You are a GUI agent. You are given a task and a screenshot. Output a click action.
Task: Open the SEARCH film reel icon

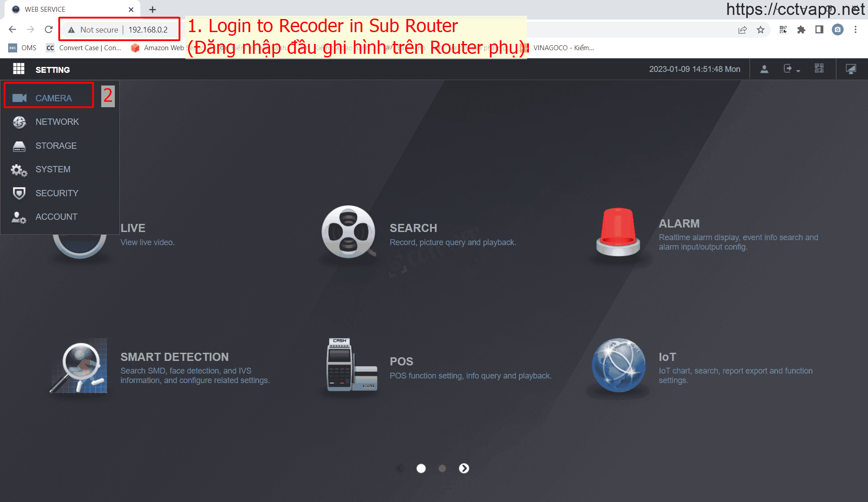click(348, 232)
